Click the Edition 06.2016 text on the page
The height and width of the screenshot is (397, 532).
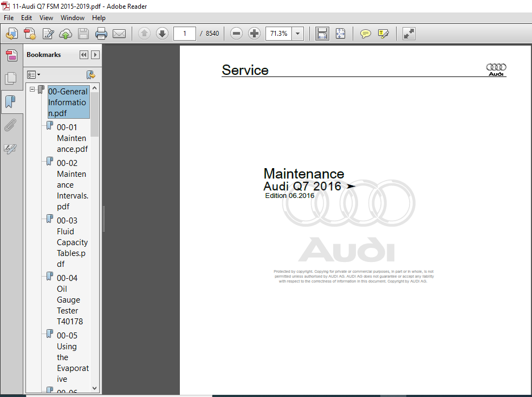coord(290,196)
